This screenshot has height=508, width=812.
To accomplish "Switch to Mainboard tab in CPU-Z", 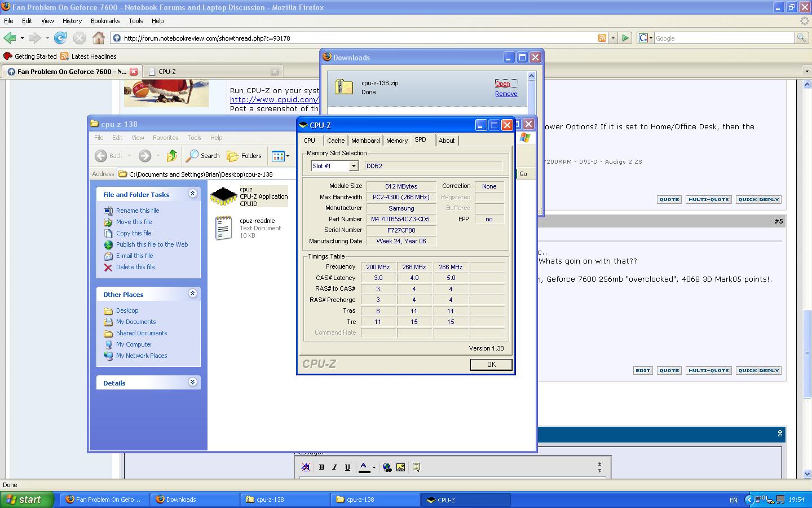I will coord(365,141).
